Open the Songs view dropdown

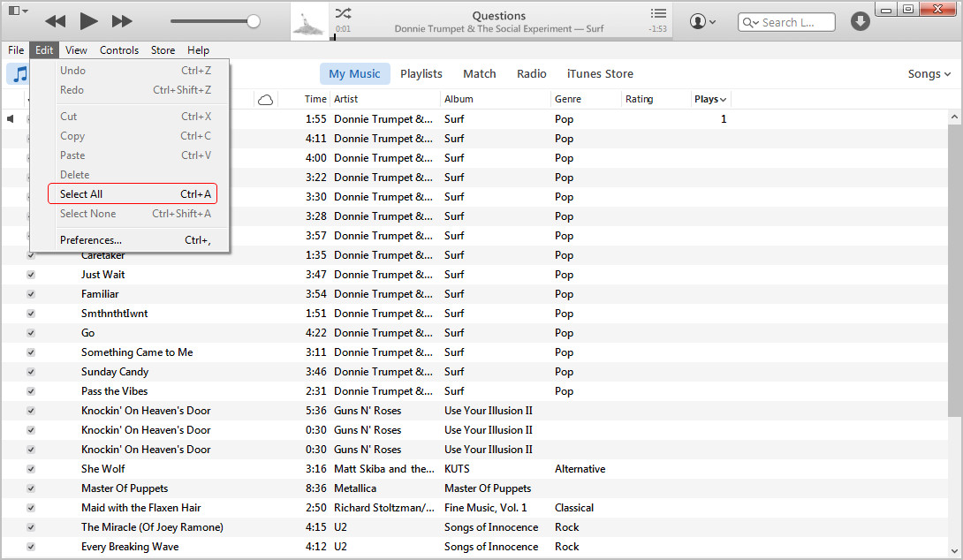click(x=929, y=73)
